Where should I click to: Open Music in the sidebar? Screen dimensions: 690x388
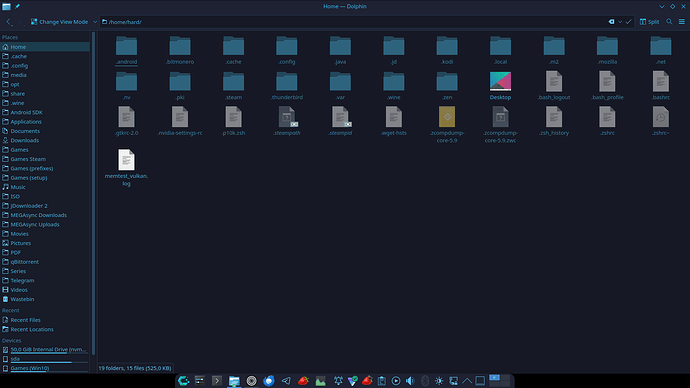[x=45, y=187]
